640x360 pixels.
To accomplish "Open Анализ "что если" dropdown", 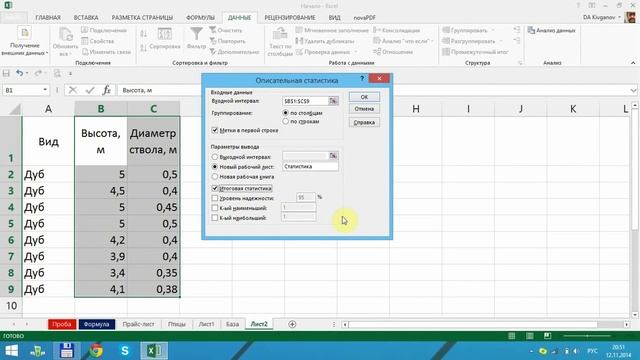I will pyautogui.click(x=432, y=41).
